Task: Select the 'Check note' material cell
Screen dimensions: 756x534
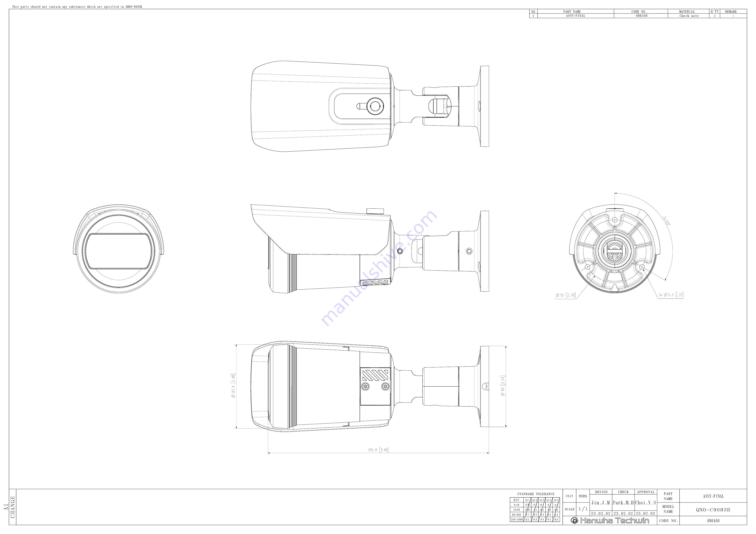Action: click(689, 16)
